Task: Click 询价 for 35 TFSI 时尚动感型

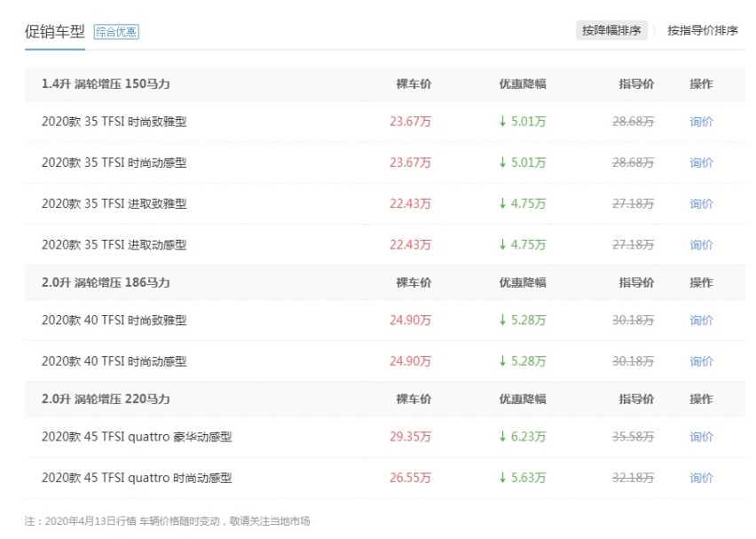Action: [x=701, y=162]
